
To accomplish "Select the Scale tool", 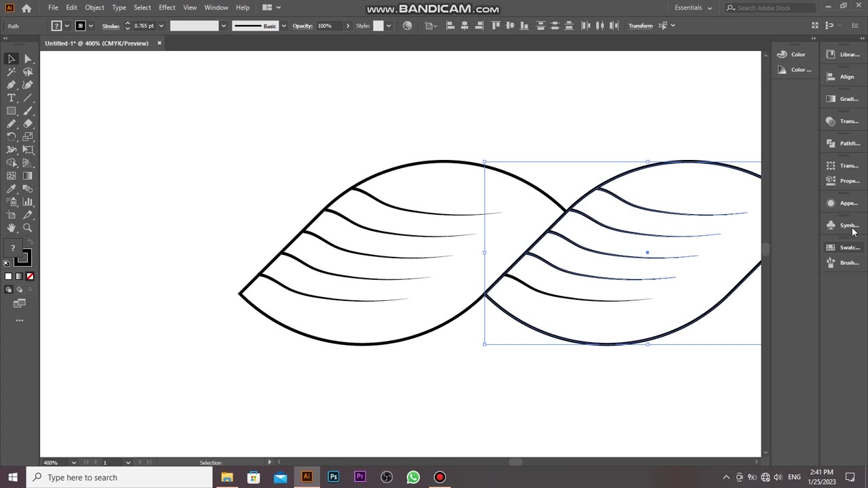I will point(28,137).
